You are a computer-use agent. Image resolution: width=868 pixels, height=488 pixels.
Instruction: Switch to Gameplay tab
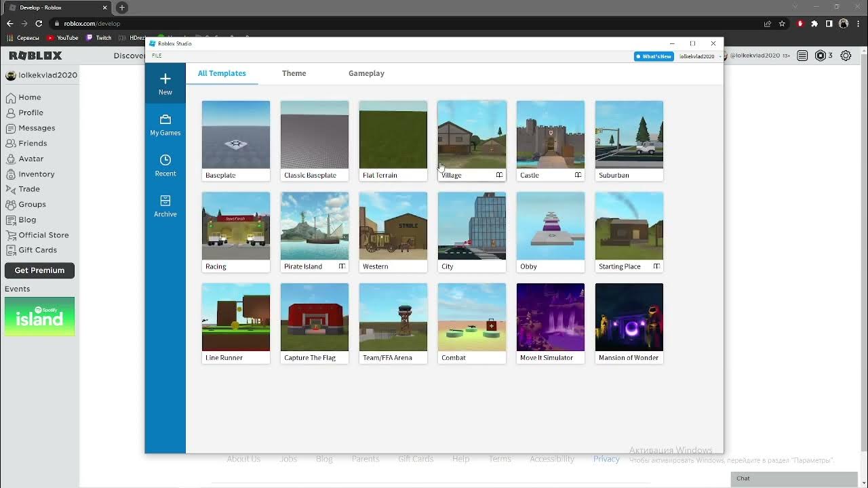click(x=366, y=73)
